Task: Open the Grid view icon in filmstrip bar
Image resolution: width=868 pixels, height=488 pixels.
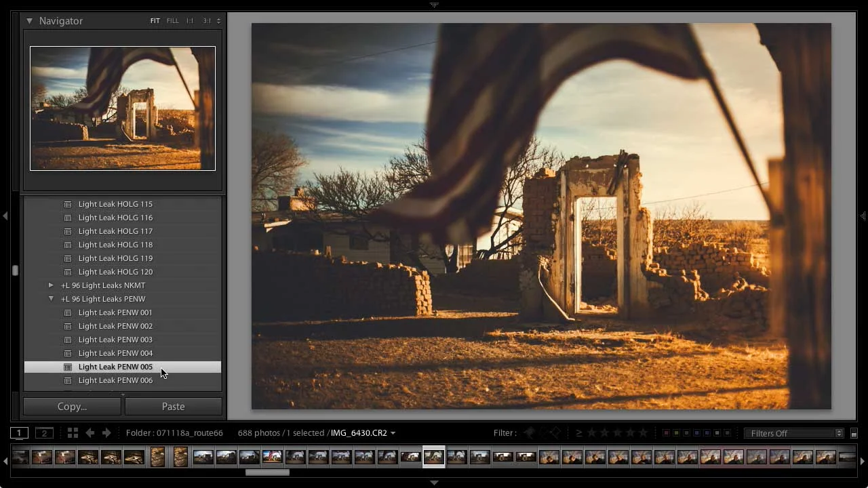Action: point(73,433)
